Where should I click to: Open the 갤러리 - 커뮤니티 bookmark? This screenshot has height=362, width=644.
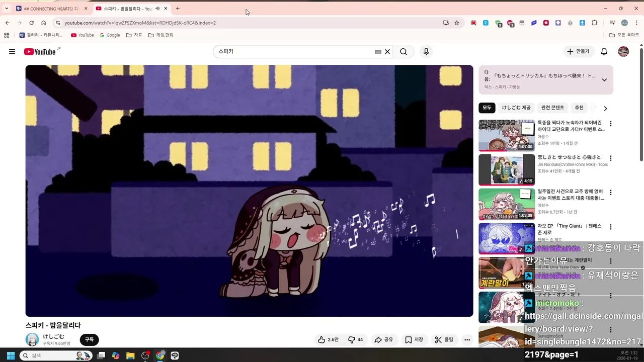pos(41,35)
